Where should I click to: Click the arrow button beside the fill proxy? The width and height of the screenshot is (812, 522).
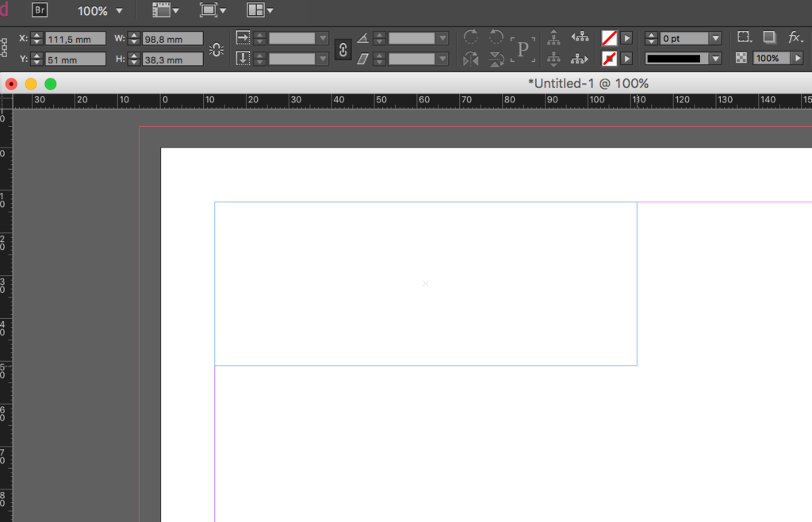click(626, 36)
